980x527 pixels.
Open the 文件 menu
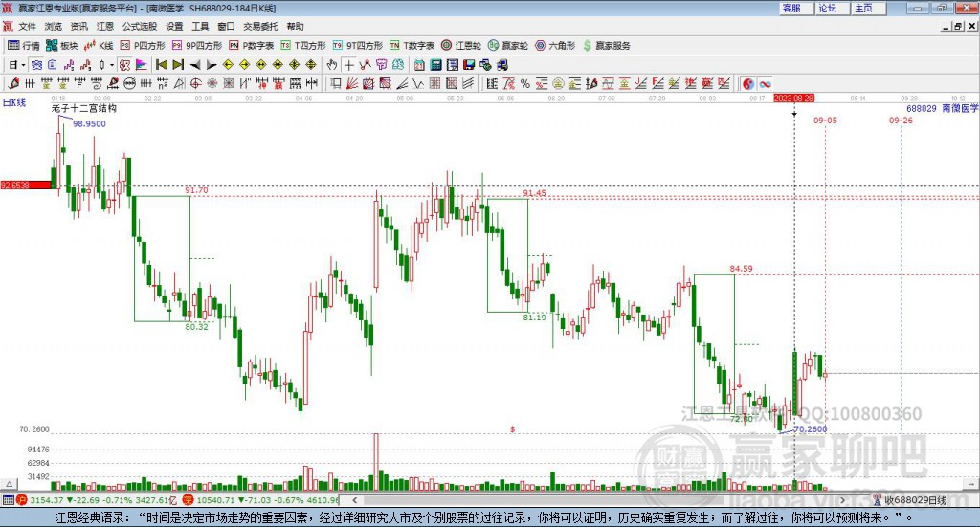pyautogui.click(x=28, y=26)
